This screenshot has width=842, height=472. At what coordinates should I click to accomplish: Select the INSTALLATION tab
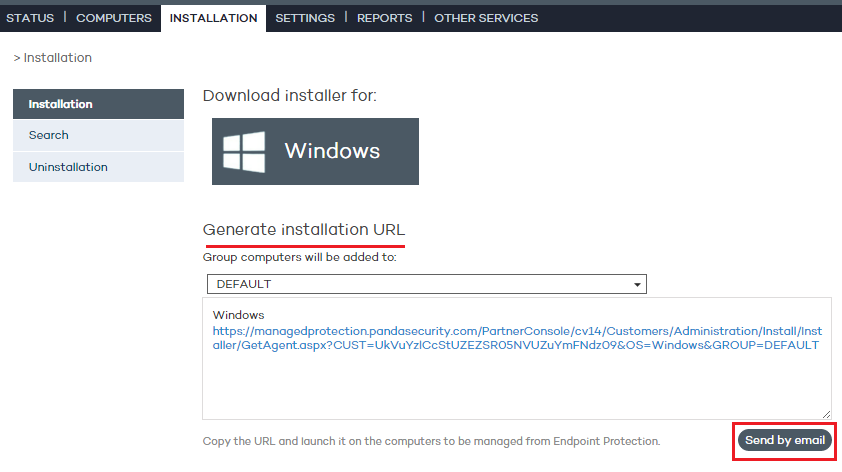point(213,18)
